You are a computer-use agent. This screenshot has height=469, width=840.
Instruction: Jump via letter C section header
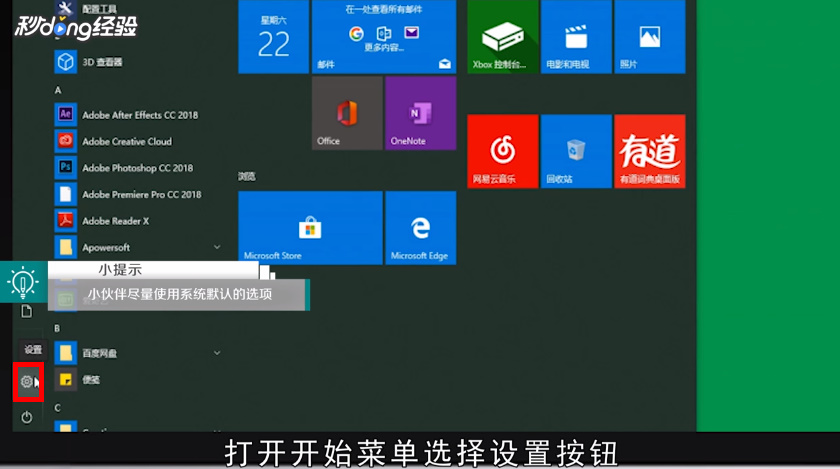tap(57, 408)
